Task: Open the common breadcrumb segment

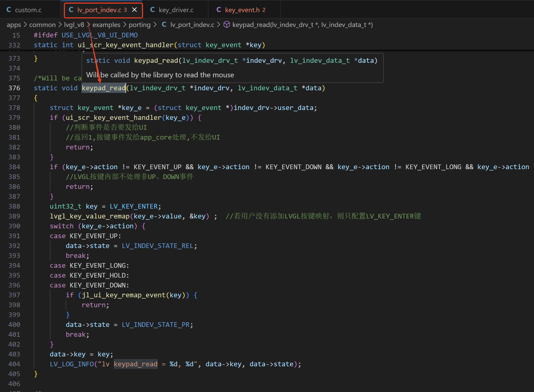Action: coord(42,25)
